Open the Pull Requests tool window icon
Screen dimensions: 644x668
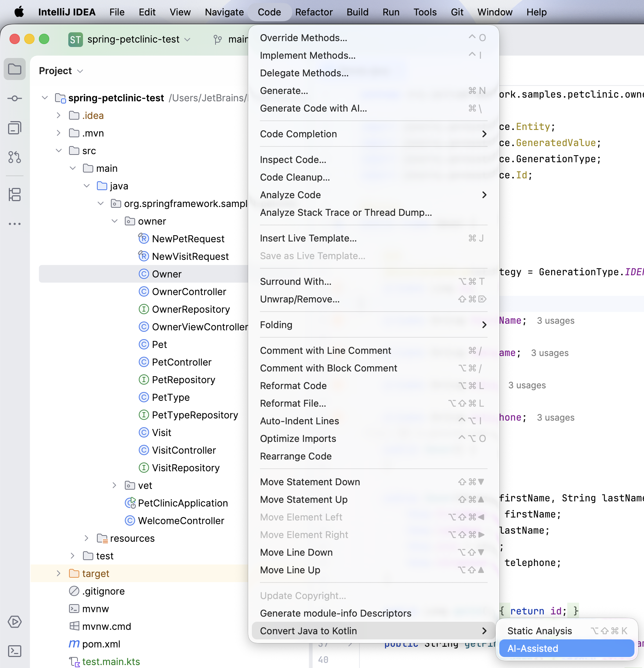pyautogui.click(x=15, y=157)
